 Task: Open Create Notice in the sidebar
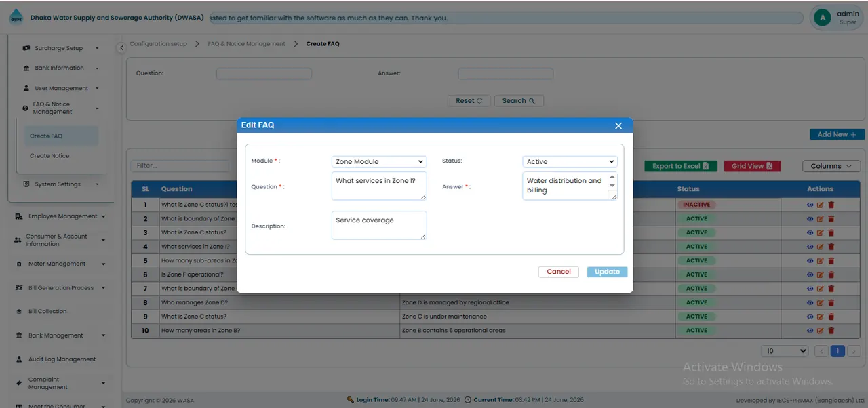[50, 156]
